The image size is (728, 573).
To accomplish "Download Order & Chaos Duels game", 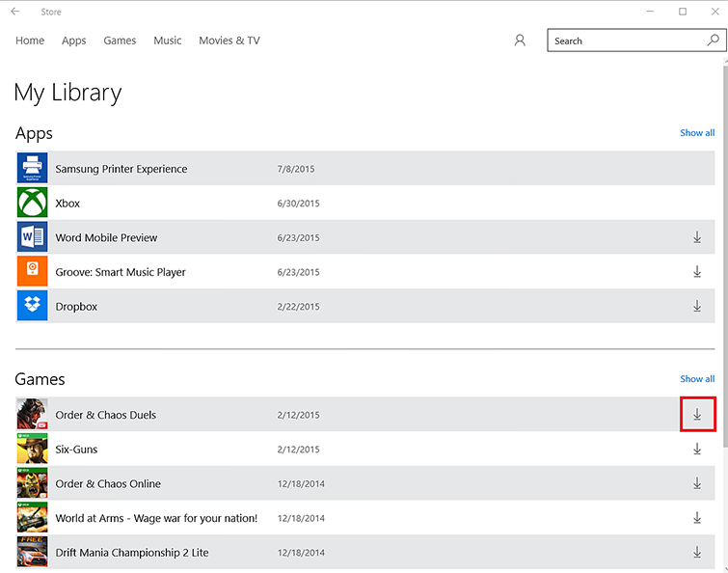I will [697, 415].
